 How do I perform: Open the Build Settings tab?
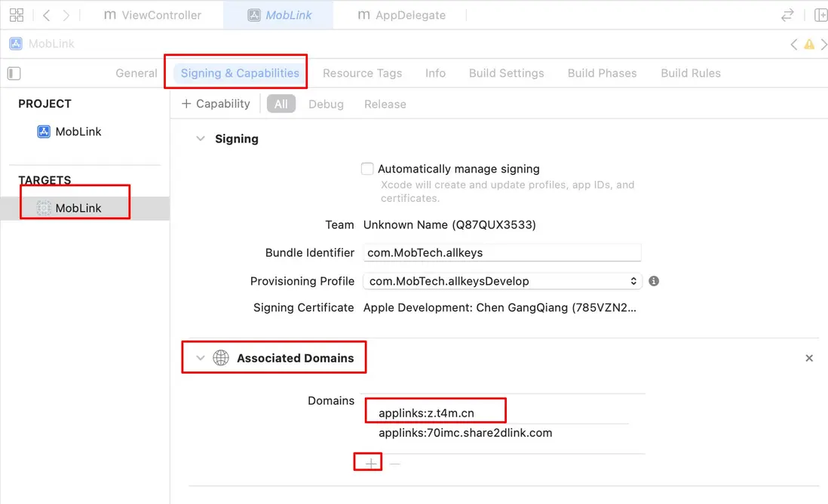507,73
